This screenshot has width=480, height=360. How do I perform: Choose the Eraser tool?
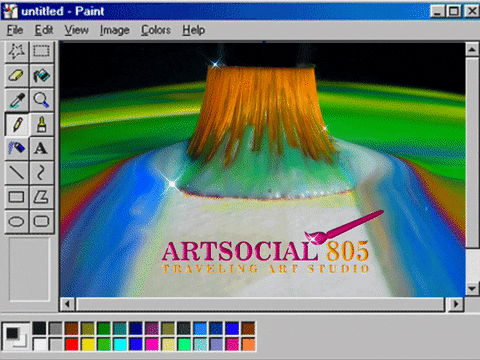tap(17, 76)
